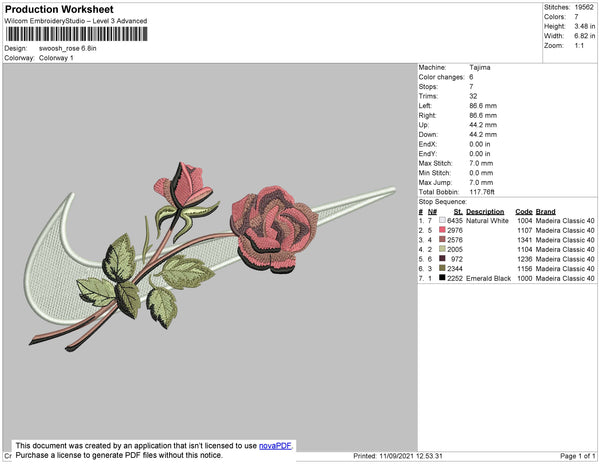600x464 pixels.
Task: Pick the reddish-brown swatch for code 1341
Action: (x=442, y=240)
